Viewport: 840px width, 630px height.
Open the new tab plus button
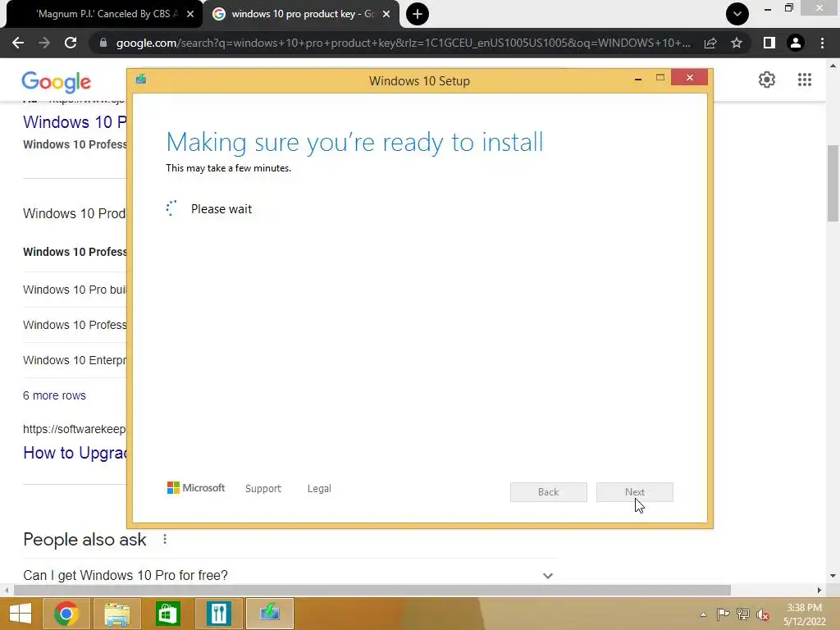pyautogui.click(x=418, y=14)
